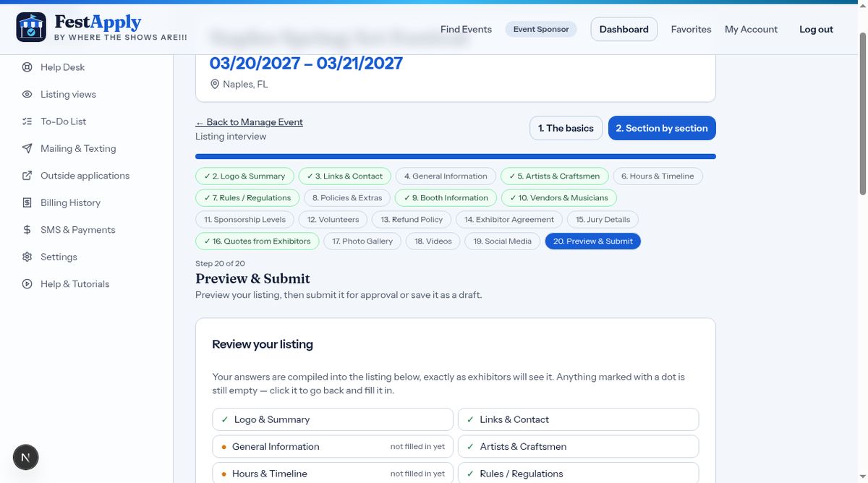Jump to step 2 Logo & Summary
The image size is (868, 483).
tap(244, 176)
